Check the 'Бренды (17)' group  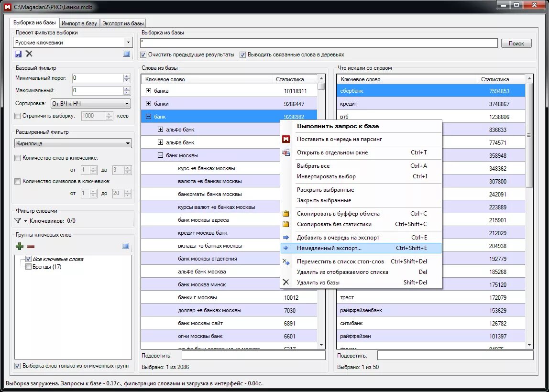29,267
